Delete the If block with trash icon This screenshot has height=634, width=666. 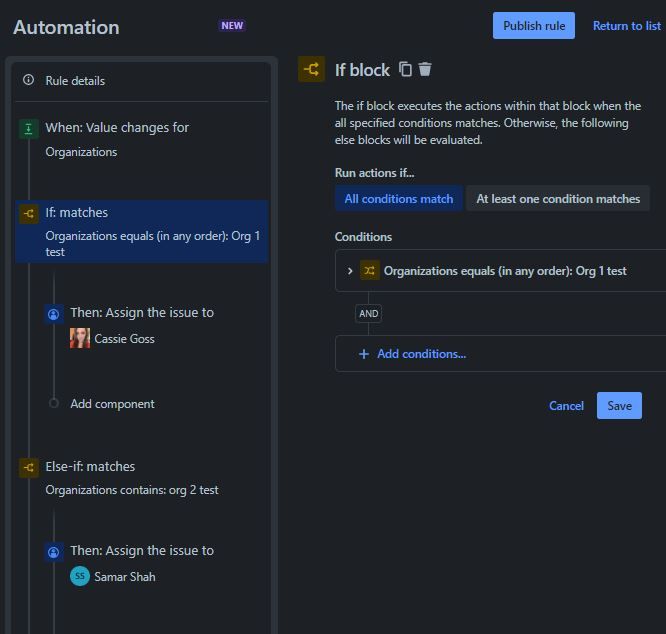tap(425, 69)
